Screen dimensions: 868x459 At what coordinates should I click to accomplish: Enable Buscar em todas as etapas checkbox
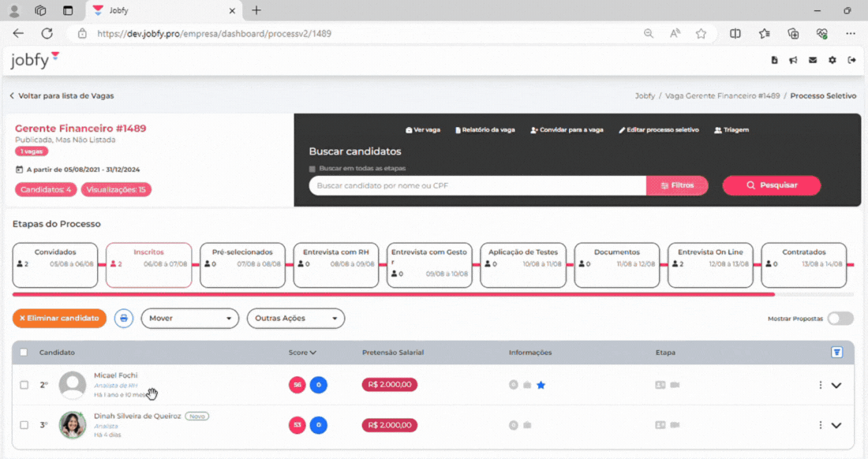[x=311, y=168]
